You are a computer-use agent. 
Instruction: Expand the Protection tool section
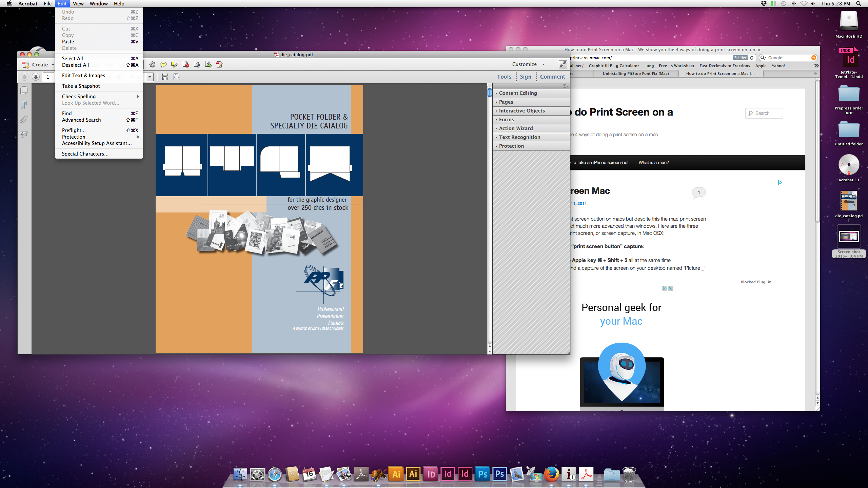[x=531, y=146]
